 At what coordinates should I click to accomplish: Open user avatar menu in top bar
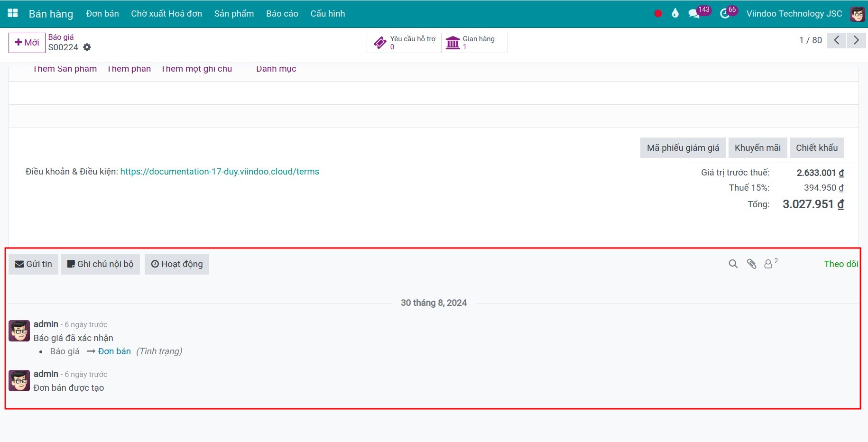click(858, 14)
